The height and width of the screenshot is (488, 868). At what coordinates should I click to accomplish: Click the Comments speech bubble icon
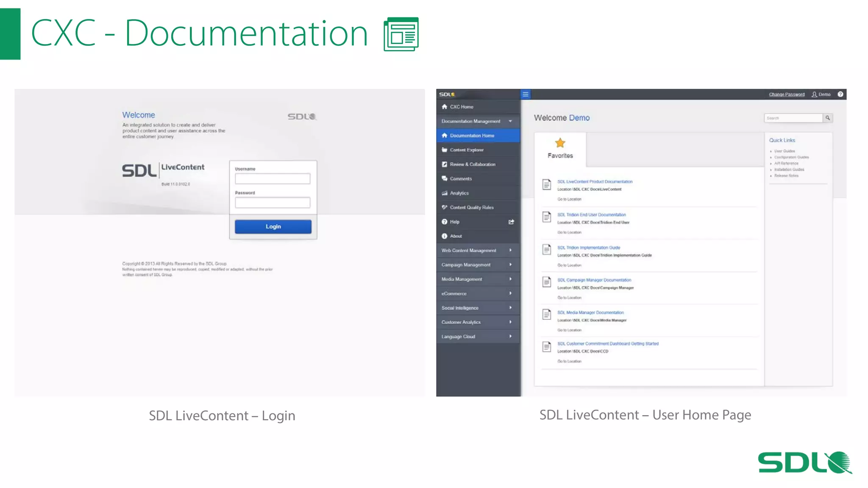click(445, 179)
